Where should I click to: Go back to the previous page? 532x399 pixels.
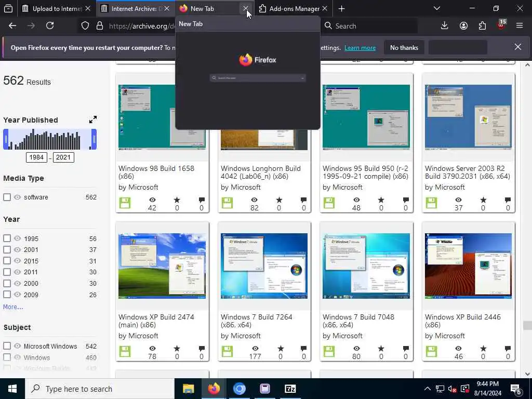tap(12, 26)
